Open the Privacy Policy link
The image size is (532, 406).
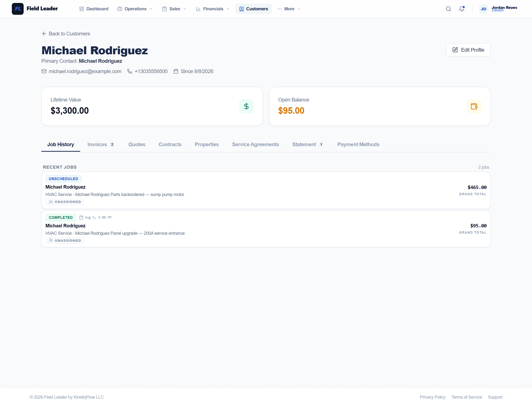tap(433, 397)
